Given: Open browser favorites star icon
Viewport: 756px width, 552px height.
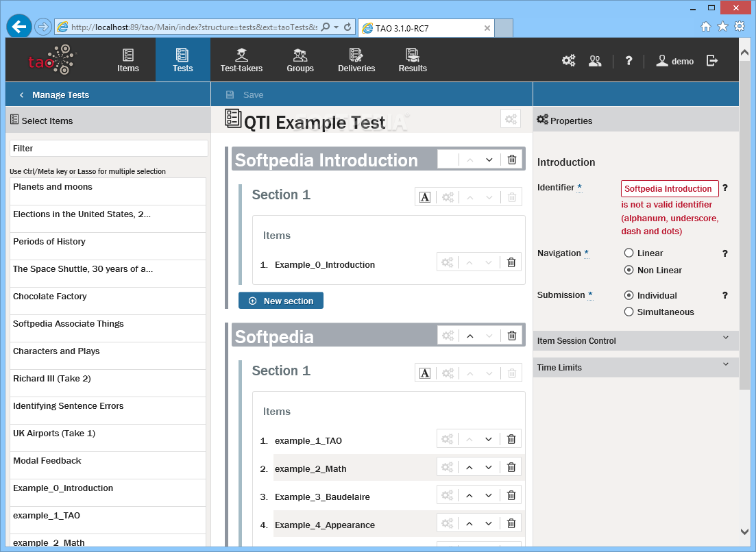Looking at the screenshot, I should (722, 27).
